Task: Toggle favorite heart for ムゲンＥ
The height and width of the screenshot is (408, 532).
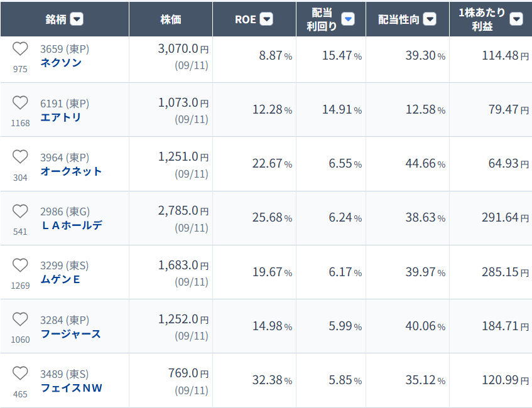Action: click(20, 266)
